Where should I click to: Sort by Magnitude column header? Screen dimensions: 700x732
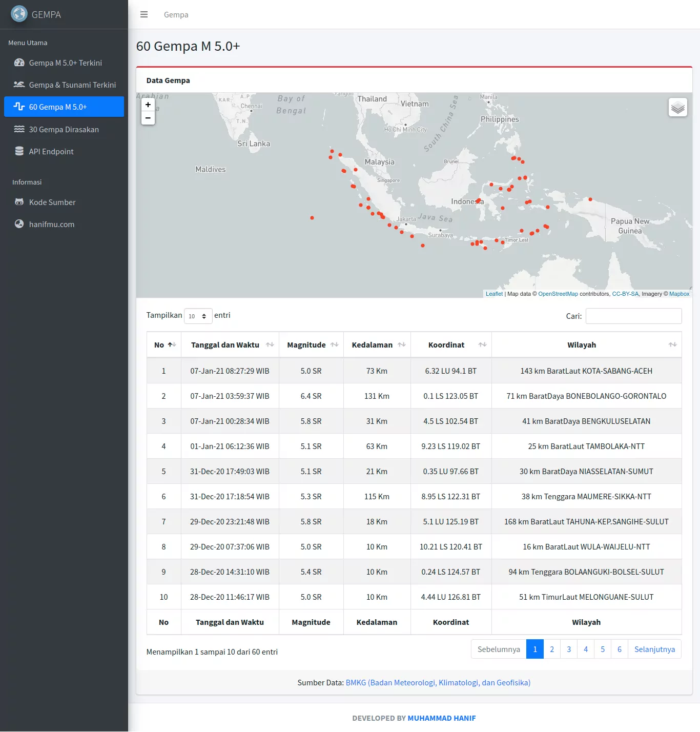point(311,345)
